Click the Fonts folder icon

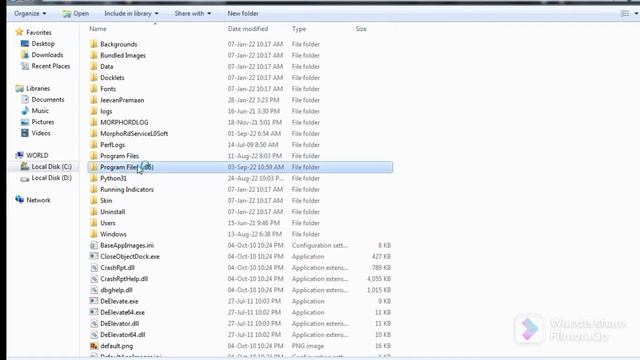pos(94,89)
